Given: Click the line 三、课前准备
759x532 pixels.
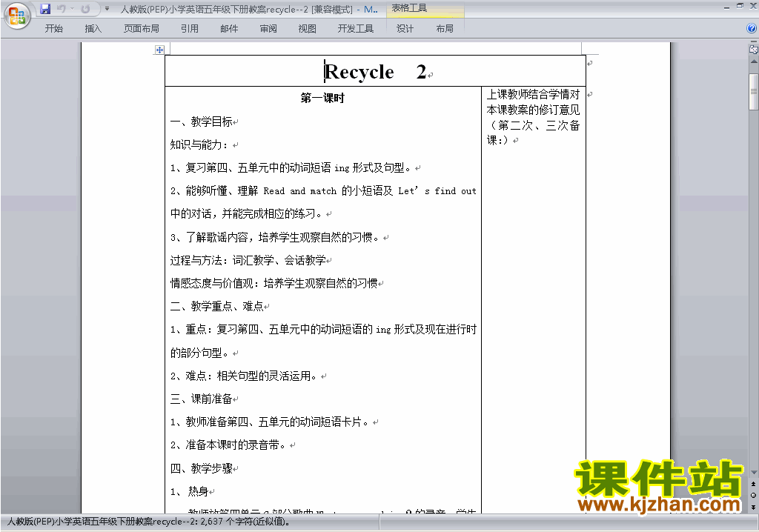Looking at the screenshot, I should coord(202,399).
